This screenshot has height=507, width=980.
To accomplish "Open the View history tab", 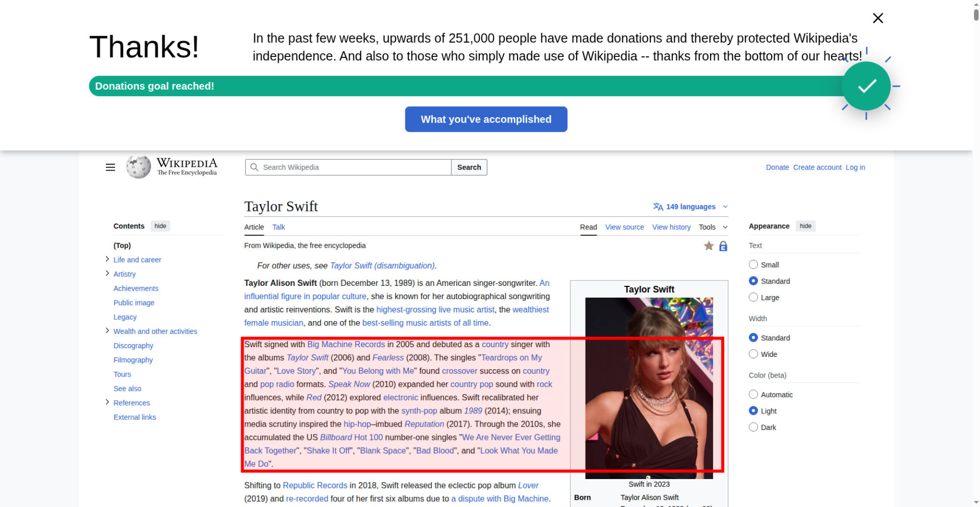I will (x=671, y=227).
